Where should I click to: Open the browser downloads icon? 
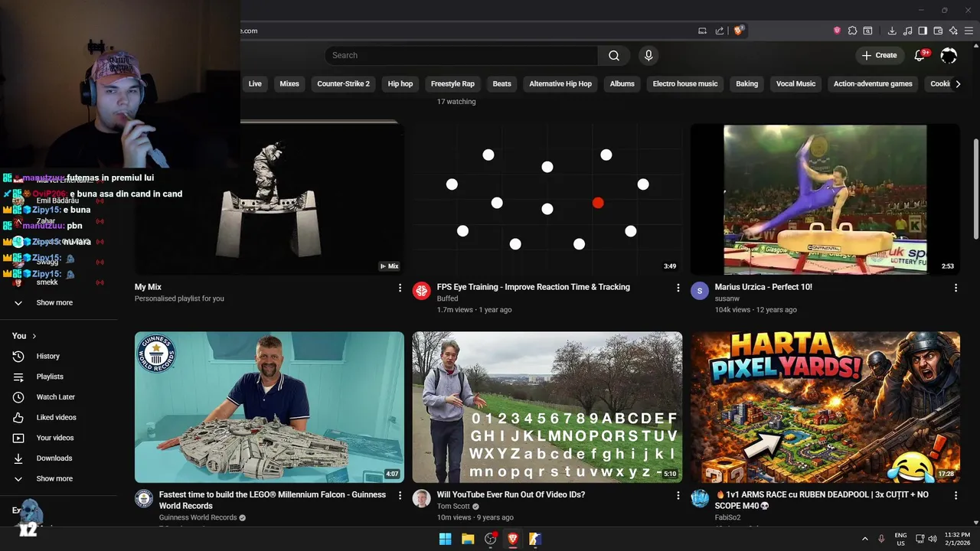tap(892, 31)
